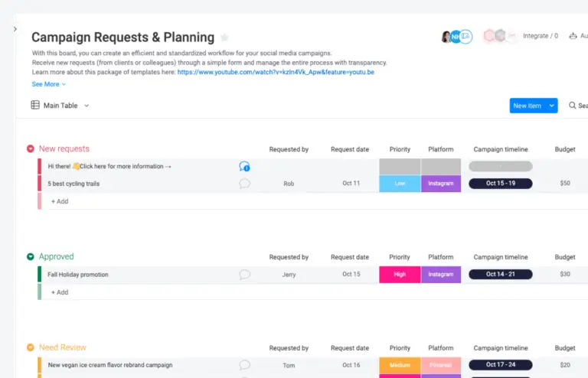Viewport: 588px width, 378px height.
Task: Open the Main Table view dropdown
Action: click(x=87, y=106)
